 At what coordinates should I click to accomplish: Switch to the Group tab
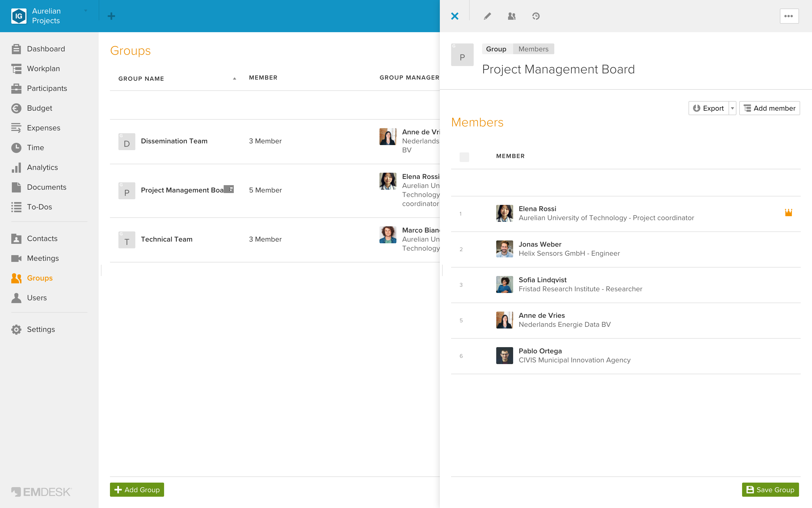pos(496,49)
